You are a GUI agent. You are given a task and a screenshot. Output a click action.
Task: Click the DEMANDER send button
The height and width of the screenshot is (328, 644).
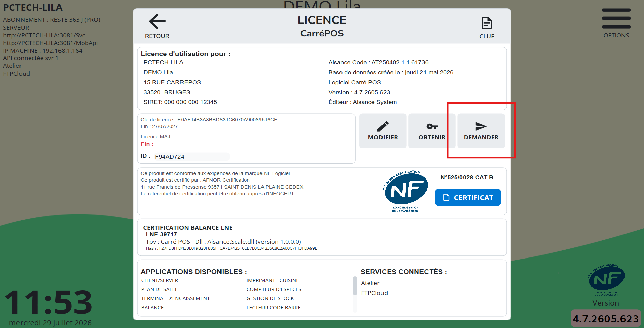[481, 131]
